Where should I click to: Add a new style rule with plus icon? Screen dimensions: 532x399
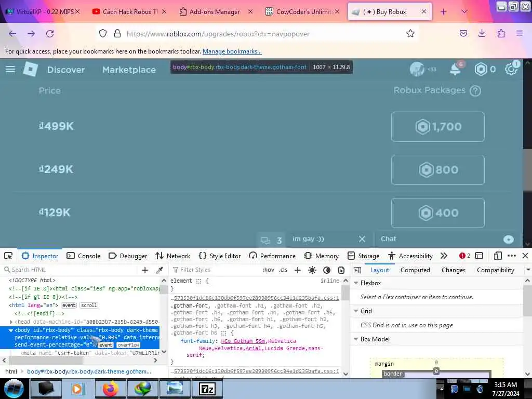(298, 270)
